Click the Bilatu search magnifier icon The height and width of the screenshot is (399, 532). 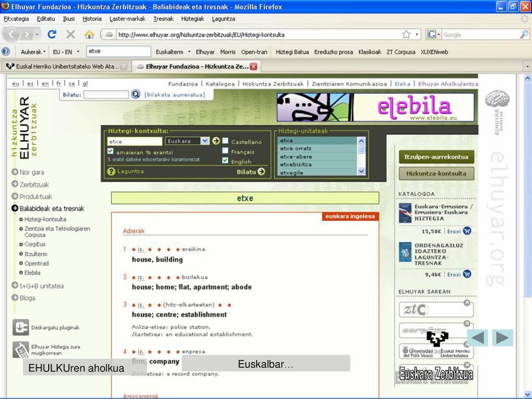136,95
